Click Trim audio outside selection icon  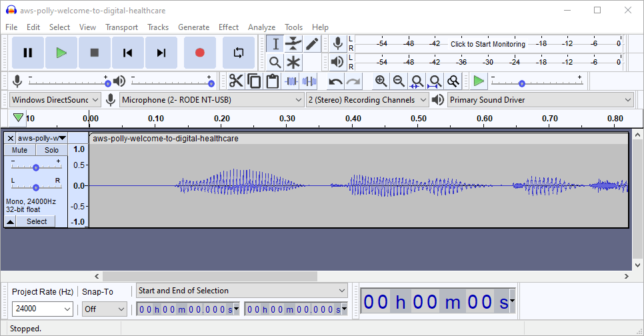(291, 81)
